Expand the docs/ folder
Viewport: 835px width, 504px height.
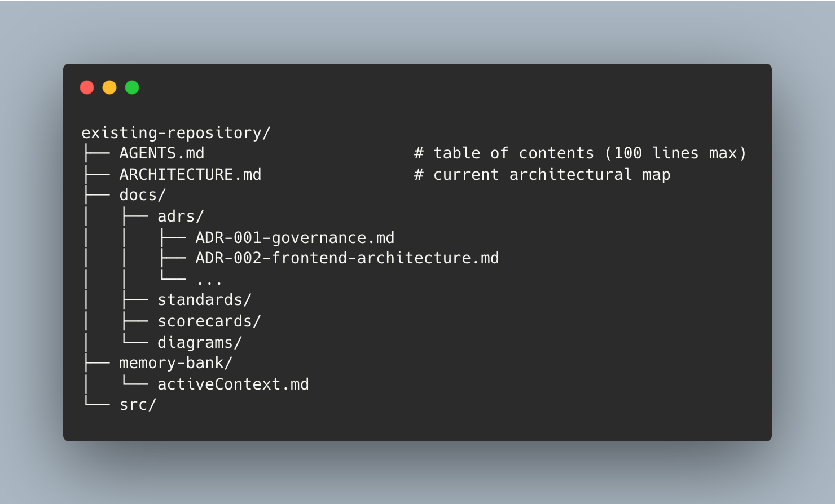pos(142,195)
